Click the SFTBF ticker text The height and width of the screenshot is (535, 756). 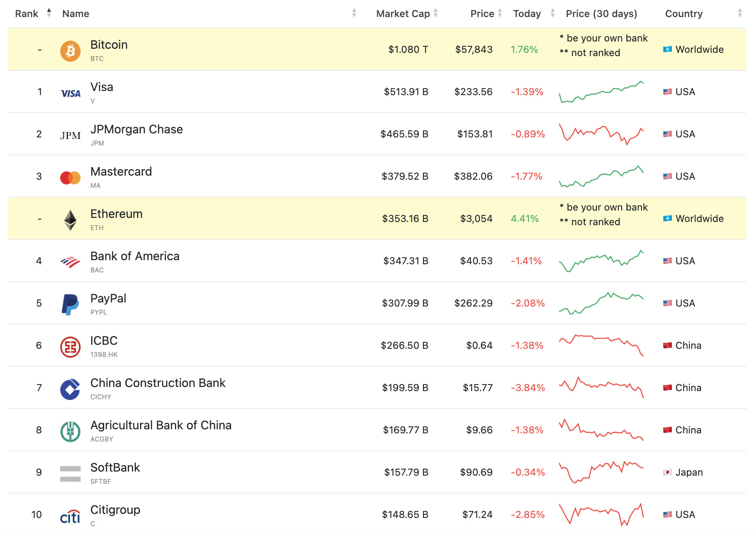coord(101,481)
